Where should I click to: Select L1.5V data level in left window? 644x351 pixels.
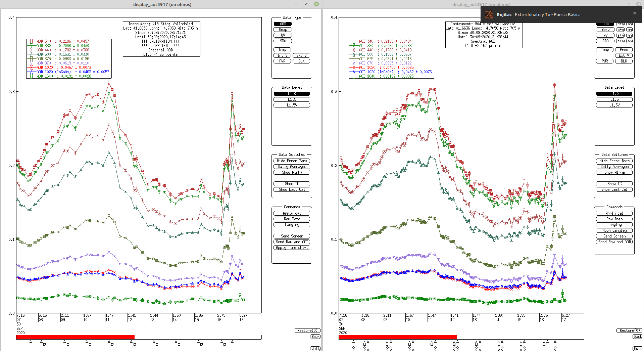[x=292, y=105]
